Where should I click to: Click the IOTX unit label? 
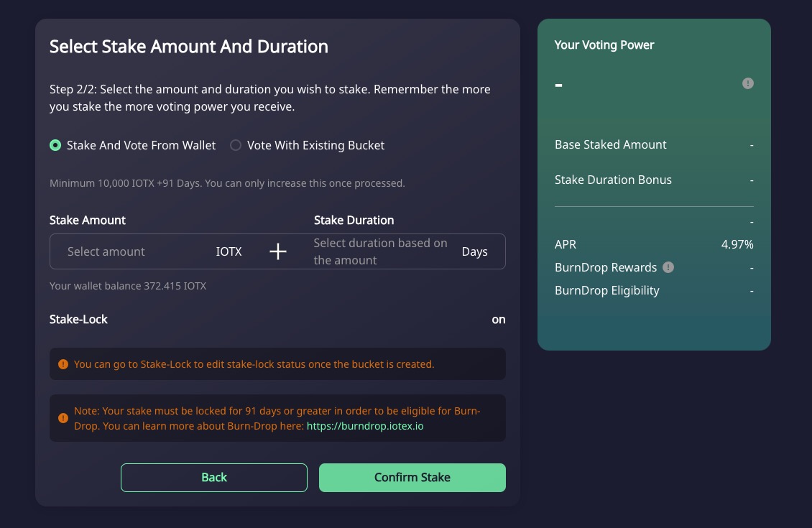pos(229,251)
